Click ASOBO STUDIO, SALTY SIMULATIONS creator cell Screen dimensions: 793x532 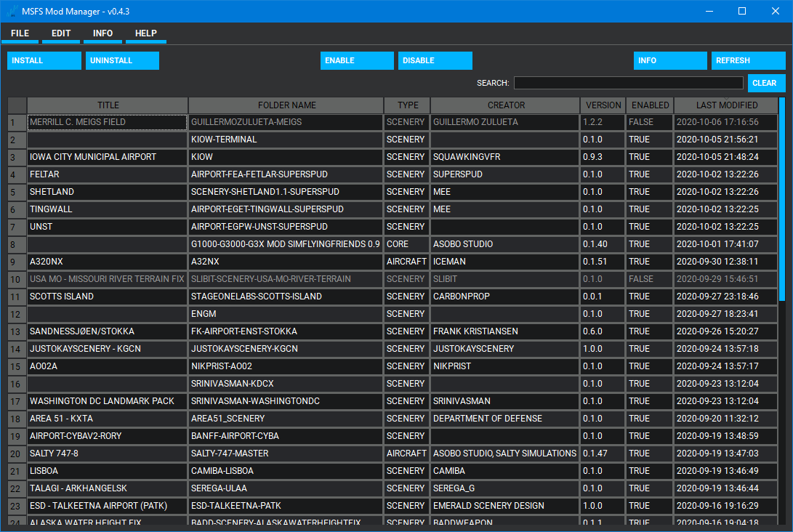coord(504,454)
